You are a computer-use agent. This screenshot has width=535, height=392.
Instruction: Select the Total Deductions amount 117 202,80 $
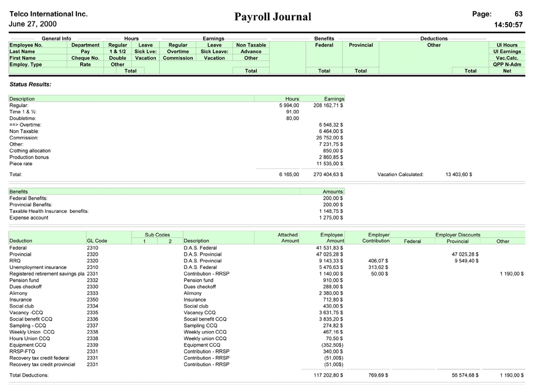328,375
